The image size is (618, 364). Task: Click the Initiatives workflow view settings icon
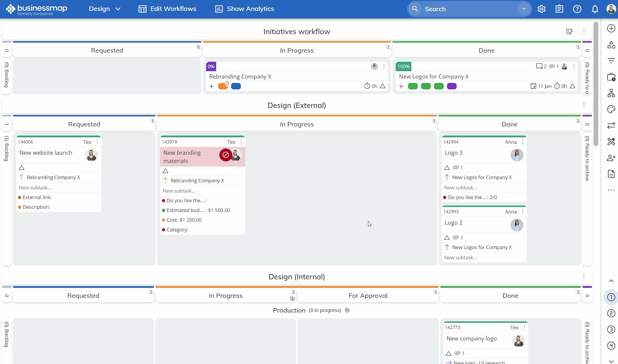click(569, 32)
